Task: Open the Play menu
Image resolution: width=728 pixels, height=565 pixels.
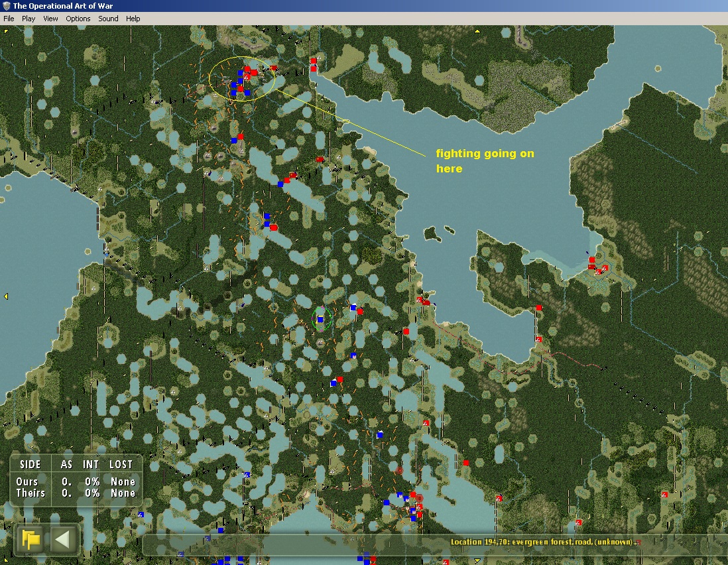Action: 29,19
